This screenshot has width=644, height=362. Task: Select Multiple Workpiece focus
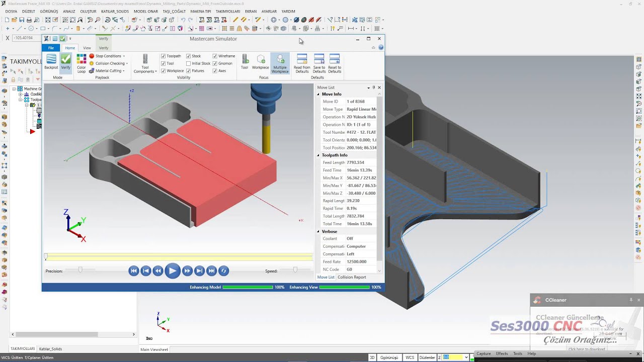pos(280,64)
